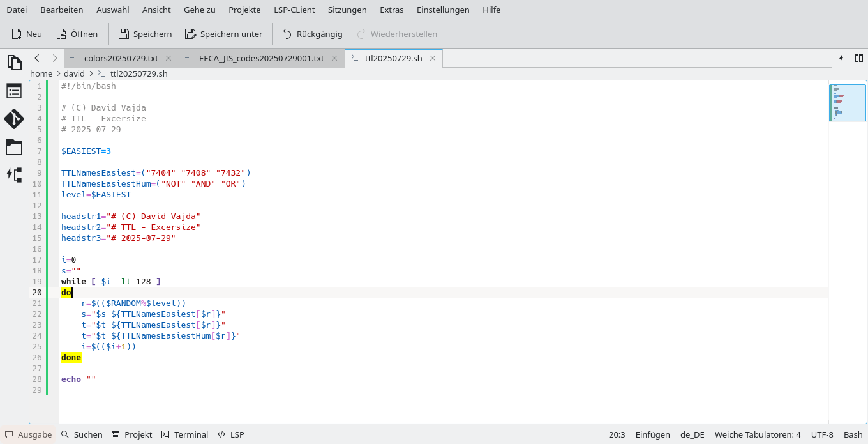The height and width of the screenshot is (444, 868).
Task: Open the Documents list sidebar panel
Action: coord(14,62)
